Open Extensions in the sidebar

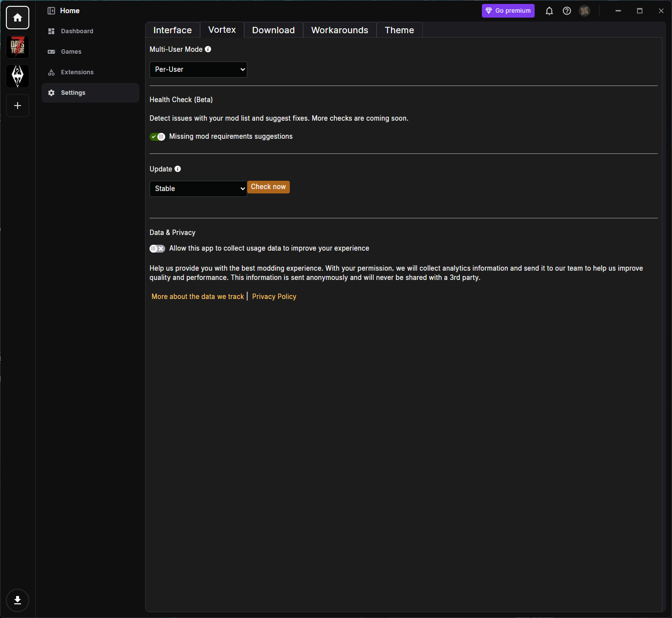pos(90,72)
